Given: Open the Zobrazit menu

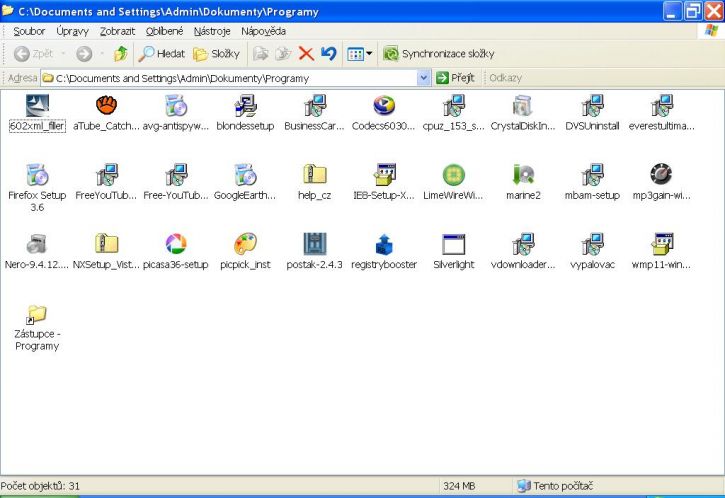Looking at the screenshot, I should pos(117,31).
